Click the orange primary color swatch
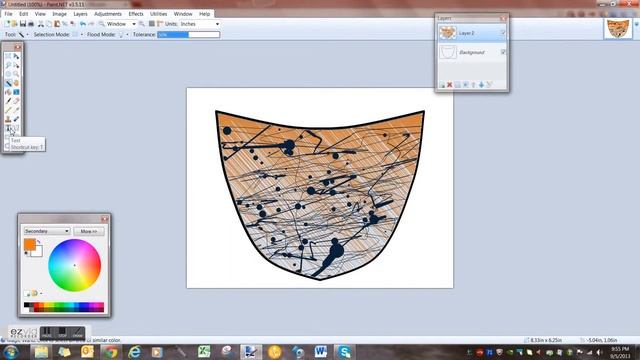The height and width of the screenshot is (360, 640). point(30,244)
